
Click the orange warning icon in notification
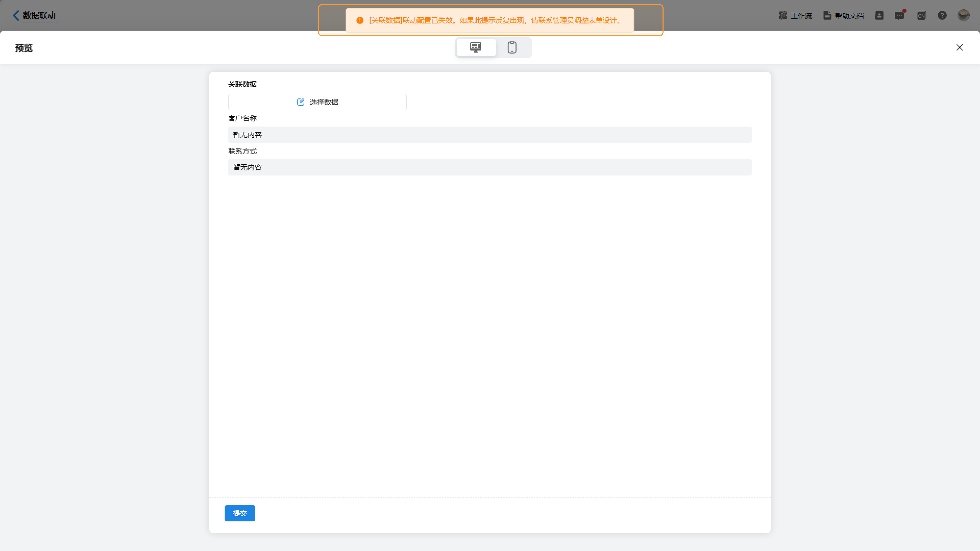coord(360,20)
